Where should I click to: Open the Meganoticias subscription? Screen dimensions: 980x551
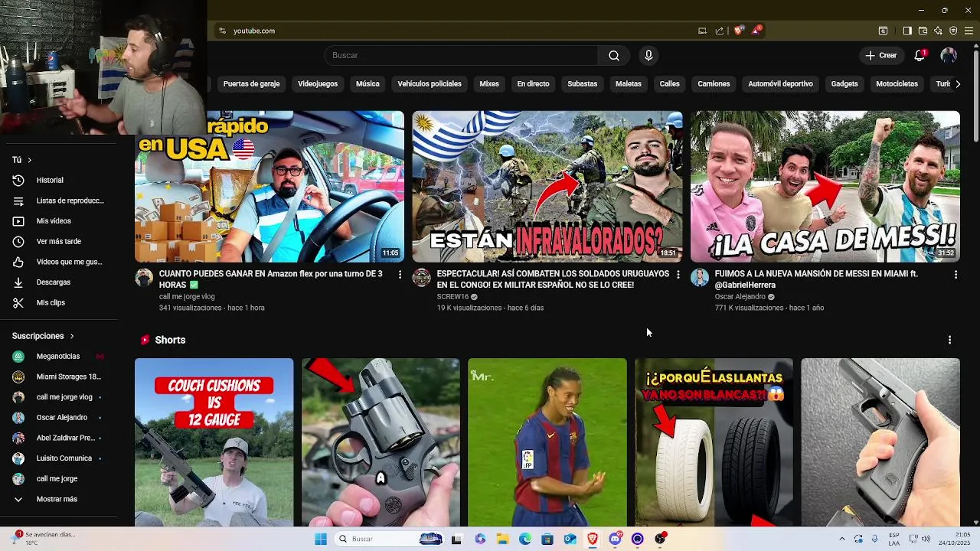(59, 357)
